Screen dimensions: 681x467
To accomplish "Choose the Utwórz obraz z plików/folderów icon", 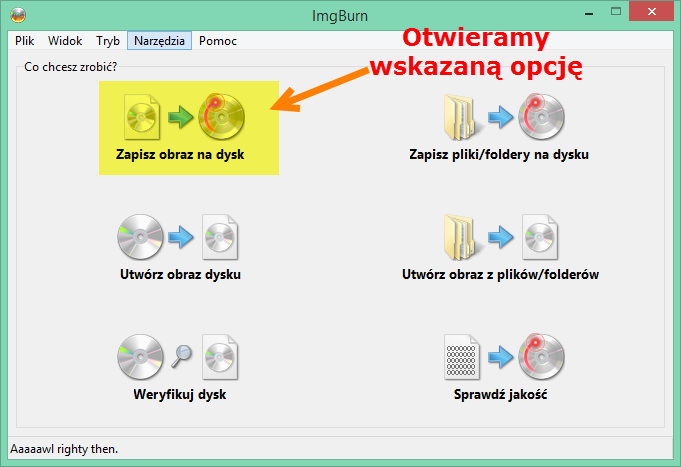I will coord(501,237).
